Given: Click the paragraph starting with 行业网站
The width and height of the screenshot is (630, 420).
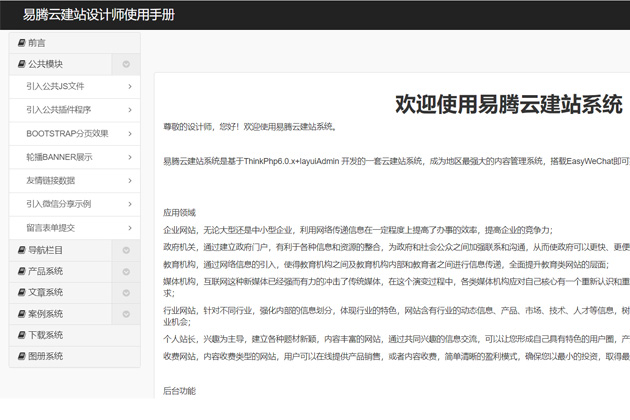Looking at the screenshot, I should point(397,316).
